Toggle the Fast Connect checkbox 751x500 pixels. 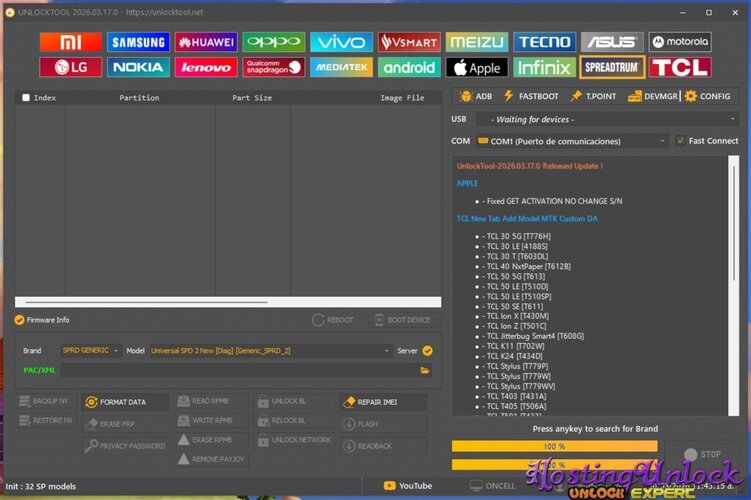(x=681, y=141)
